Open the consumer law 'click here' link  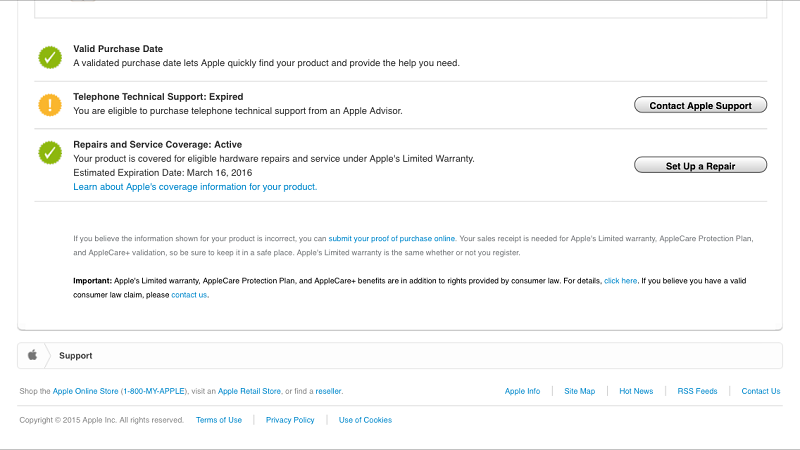click(x=620, y=281)
